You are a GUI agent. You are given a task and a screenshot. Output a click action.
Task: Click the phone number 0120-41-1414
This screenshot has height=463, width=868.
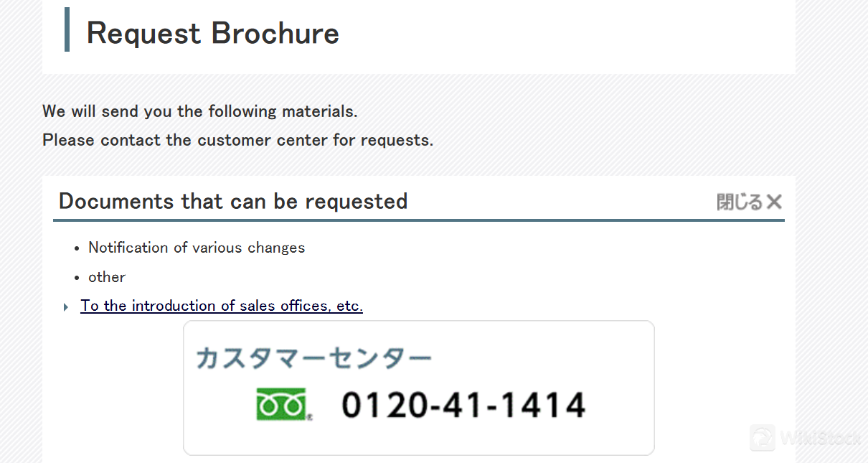463,405
